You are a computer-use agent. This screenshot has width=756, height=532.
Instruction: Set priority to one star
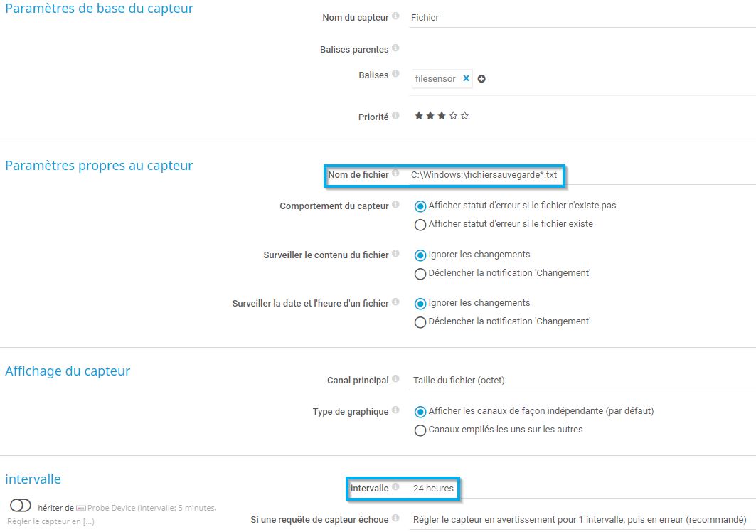point(419,116)
